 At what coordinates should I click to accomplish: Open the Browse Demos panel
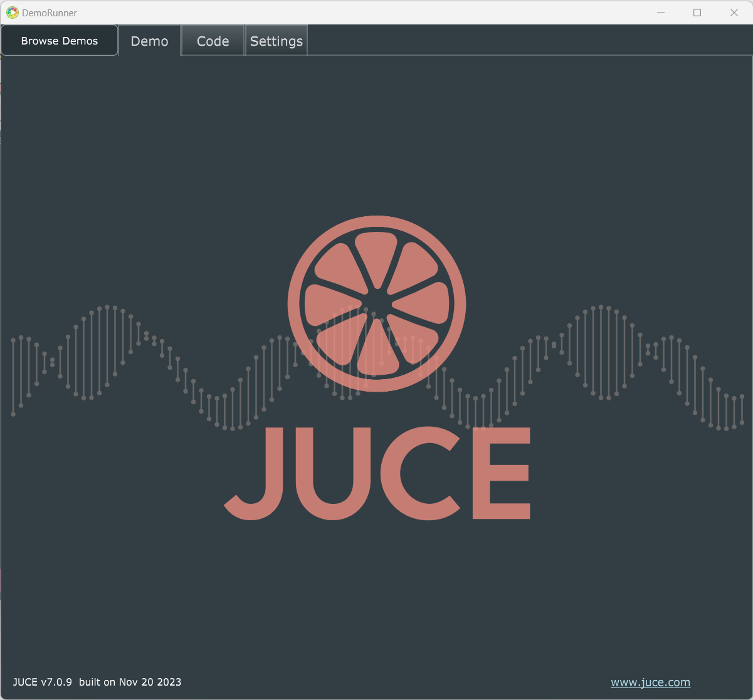coord(60,41)
